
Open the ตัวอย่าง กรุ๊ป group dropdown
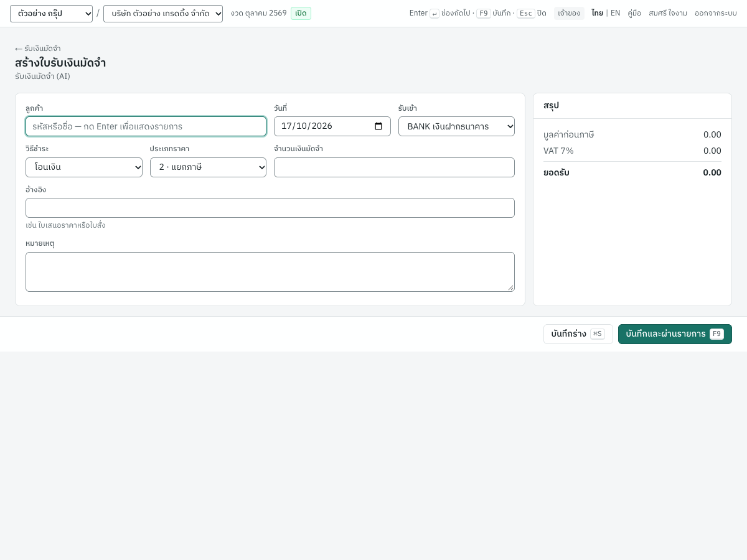51,14
